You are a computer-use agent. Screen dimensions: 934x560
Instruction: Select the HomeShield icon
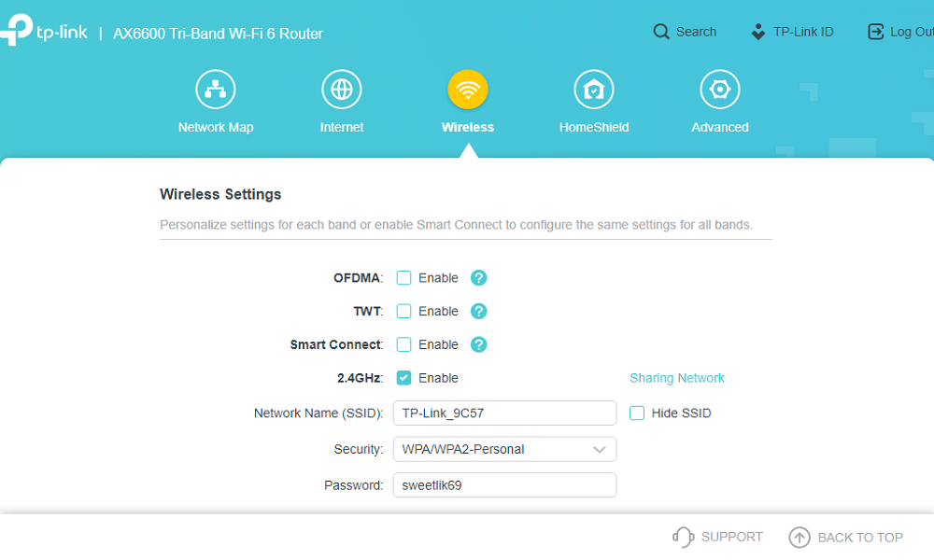pos(593,90)
